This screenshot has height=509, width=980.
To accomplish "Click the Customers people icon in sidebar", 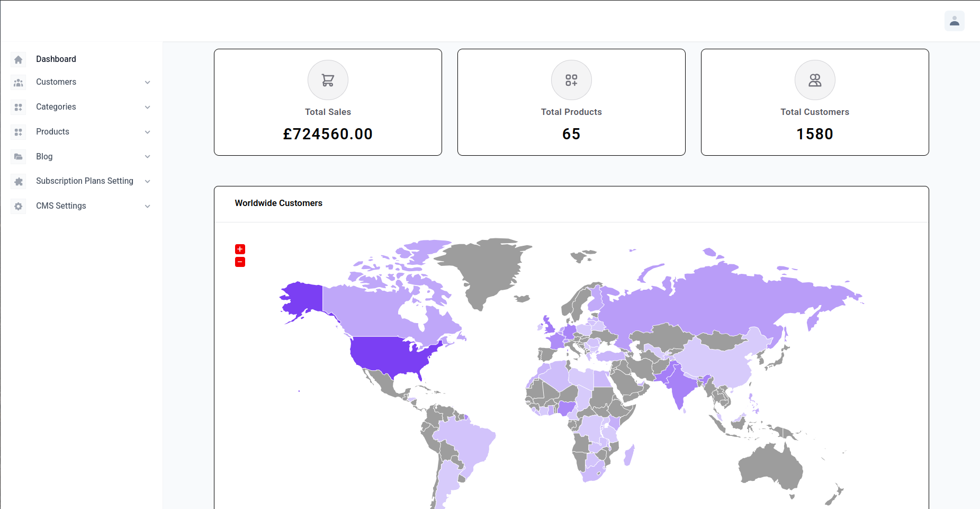I will tap(19, 83).
